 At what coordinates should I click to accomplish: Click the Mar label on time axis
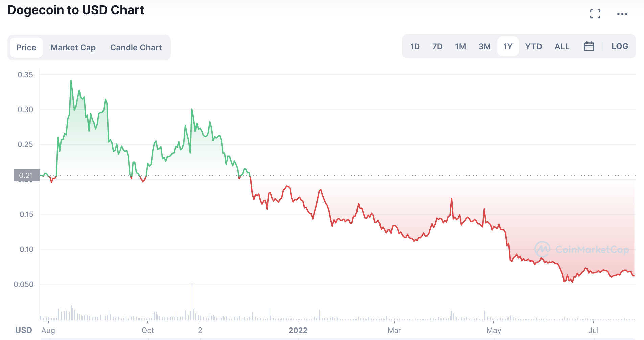click(394, 330)
